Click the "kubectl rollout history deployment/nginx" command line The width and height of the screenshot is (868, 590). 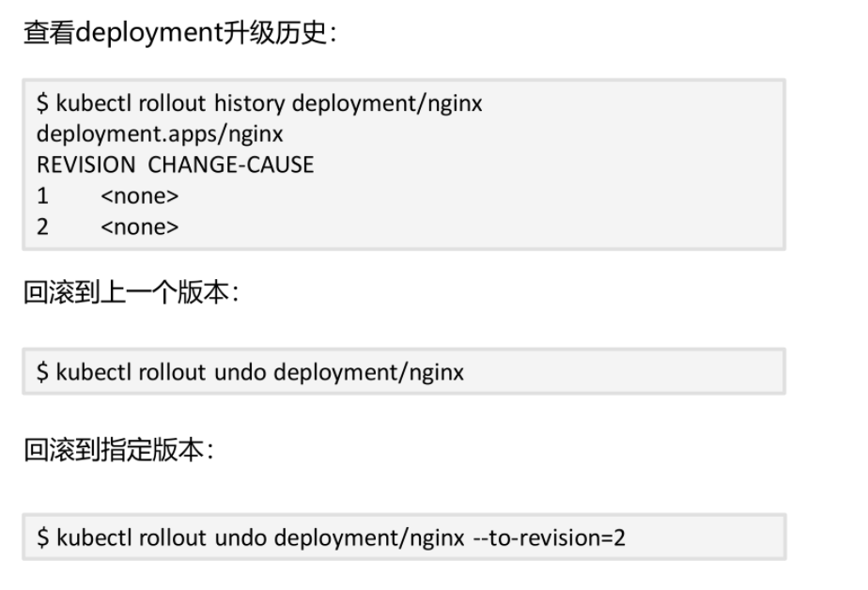pos(260,103)
